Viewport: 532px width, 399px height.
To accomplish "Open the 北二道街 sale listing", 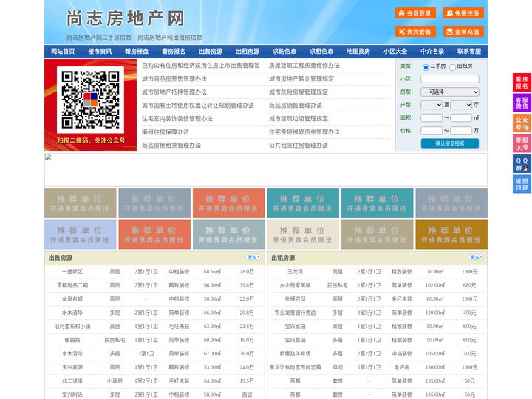I will pyautogui.click(x=72, y=381).
